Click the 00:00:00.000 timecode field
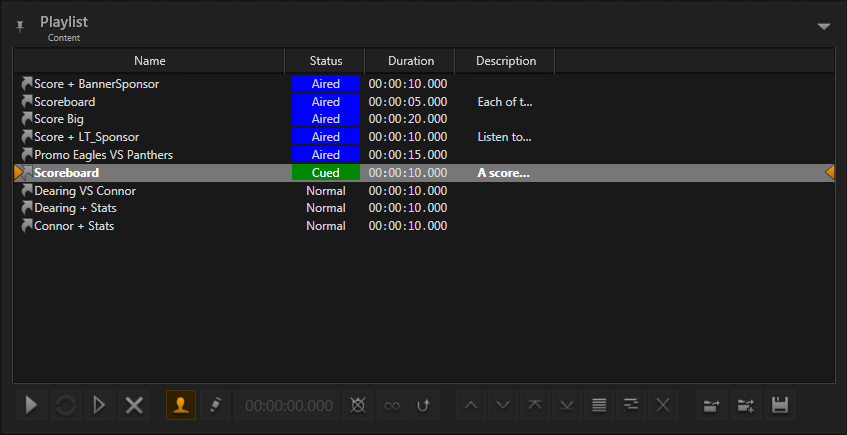847x435 pixels. pyautogui.click(x=289, y=405)
